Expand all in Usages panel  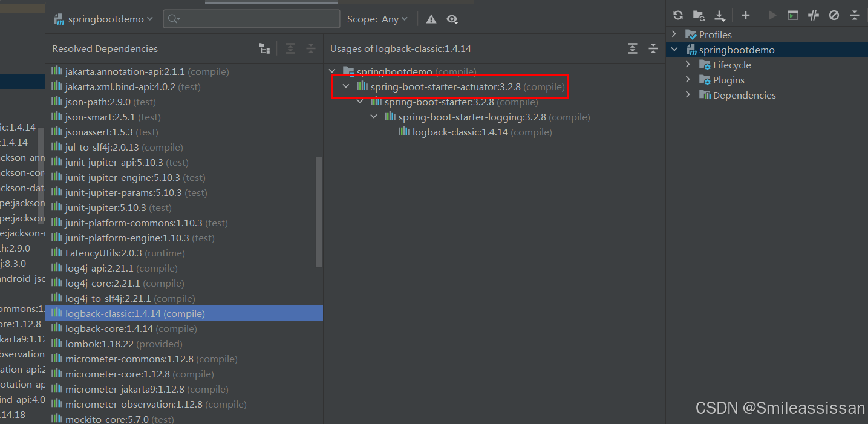(x=633, y=49)
